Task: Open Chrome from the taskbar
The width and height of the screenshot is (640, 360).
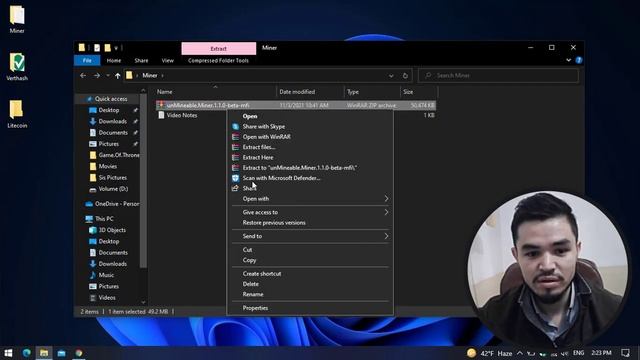Action: (79, 353)
